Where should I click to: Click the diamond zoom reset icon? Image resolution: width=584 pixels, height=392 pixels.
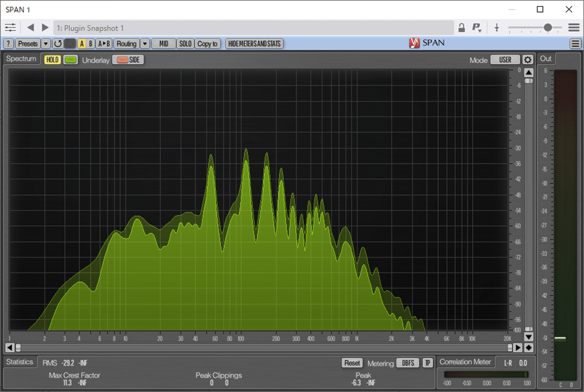click(529, 348)
